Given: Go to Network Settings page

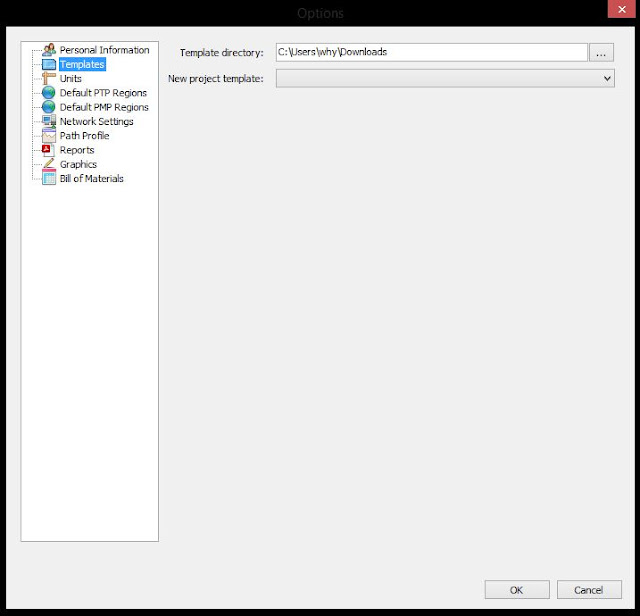Looking at the screenshot, I should click(96, 121).
